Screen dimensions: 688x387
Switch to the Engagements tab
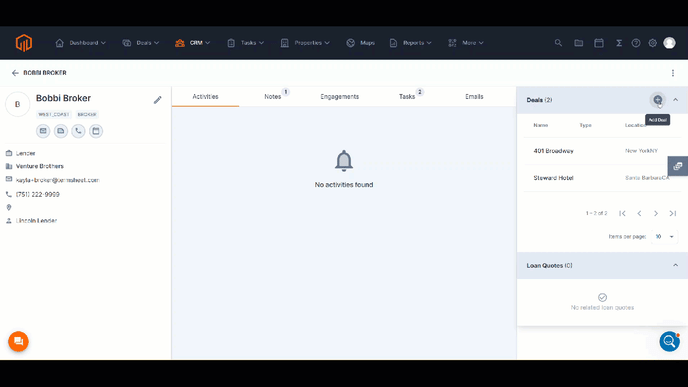pyautogui.click(x=340, y=97)
